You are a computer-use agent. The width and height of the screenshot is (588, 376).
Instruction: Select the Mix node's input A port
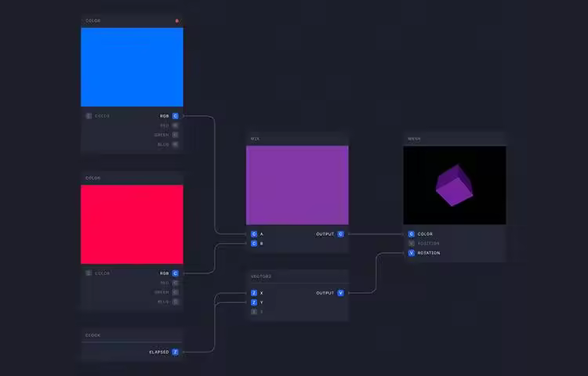coord(254,234)
